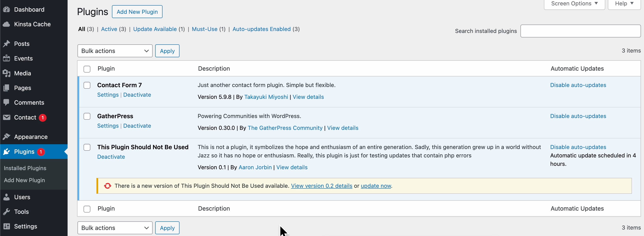Viewport: 644px width, 236px height.
Task: View details for This Plugin Should Not Be Used
Action: (x=292, y=168)
